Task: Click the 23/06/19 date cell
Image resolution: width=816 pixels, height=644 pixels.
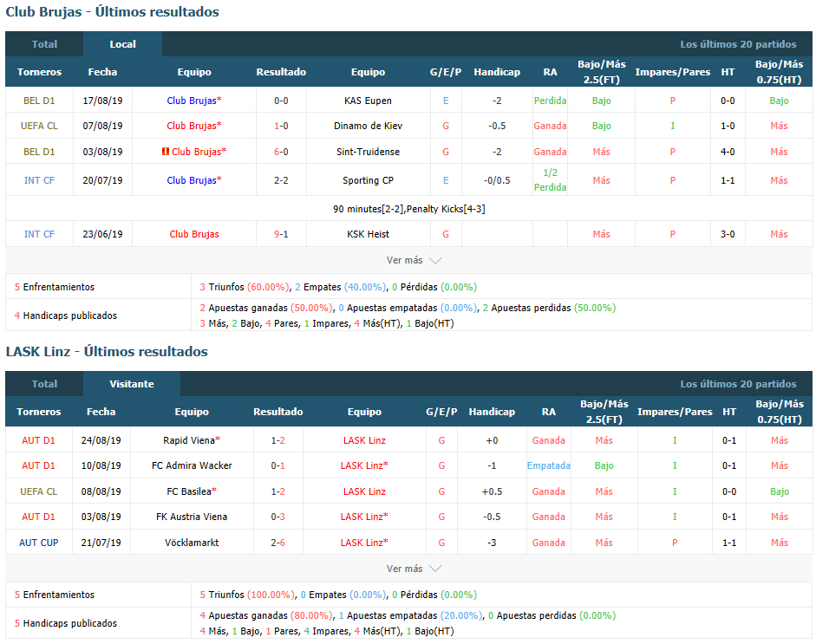Action: coord(102,234)
